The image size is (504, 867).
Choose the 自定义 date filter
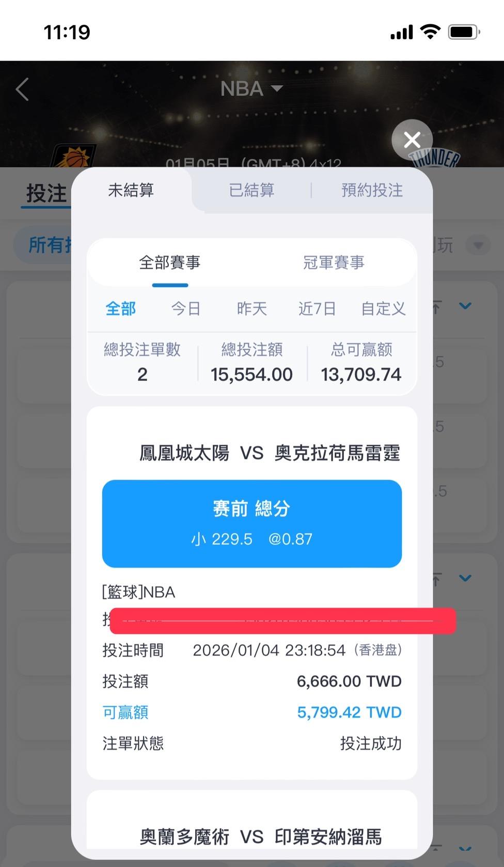pos(383,308)
